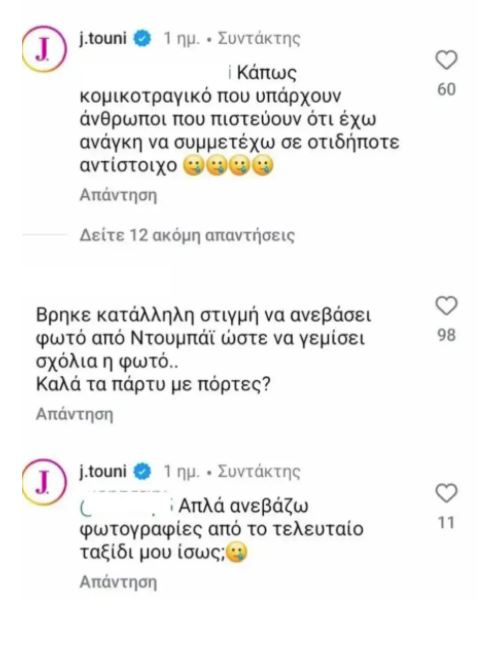The image size is (483, 645).
Task: Click the blue verified badge on the top comment
Action: click(x=142, y=39)
